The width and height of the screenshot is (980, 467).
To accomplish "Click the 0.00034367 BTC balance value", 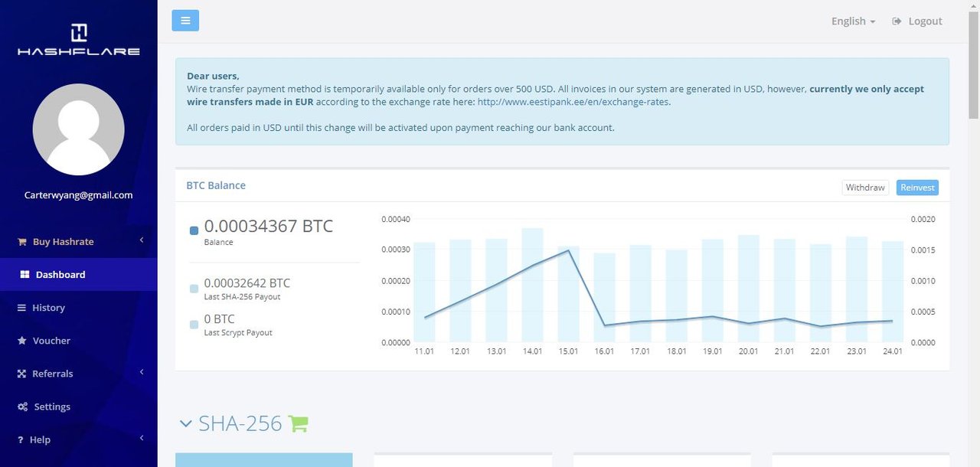I will click(269, 226).
